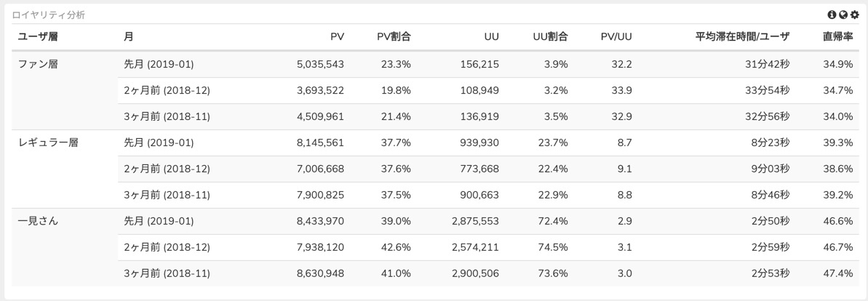Click the 31分42秒 dwell time cell
Screen dimensions: 868x301
(x=766, y=64)
